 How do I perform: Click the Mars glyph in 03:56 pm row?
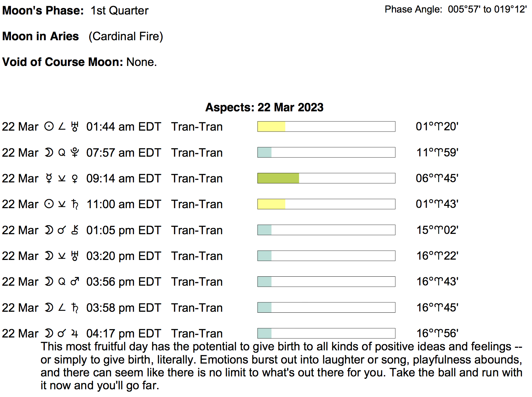pos(75,282)
